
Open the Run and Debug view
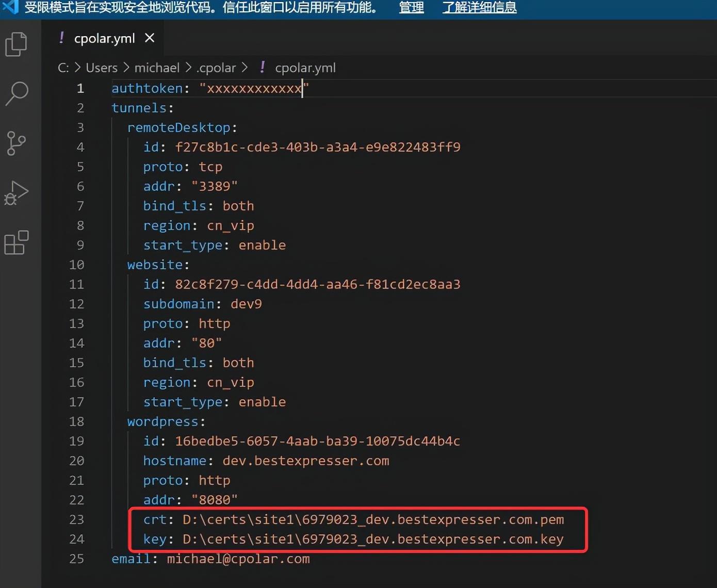pyautogui.click(x=16, y=193)
